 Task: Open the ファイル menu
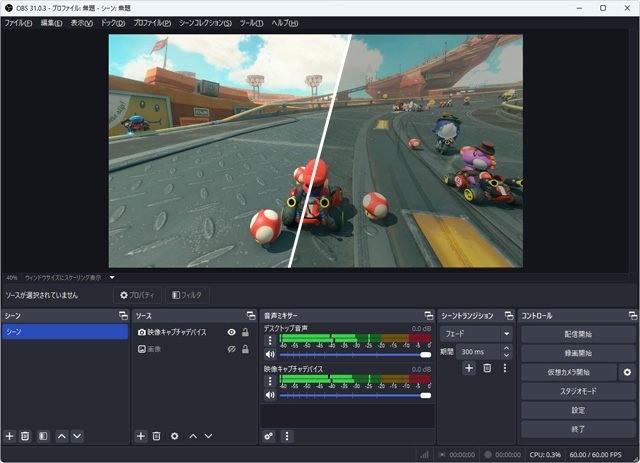point(18,23)
